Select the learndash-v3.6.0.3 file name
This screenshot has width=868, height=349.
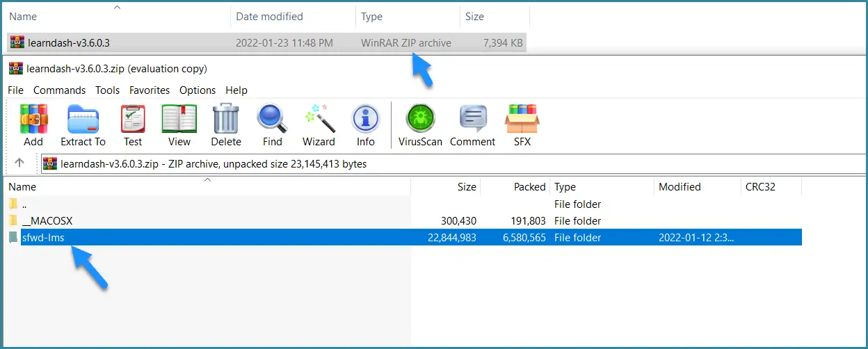click(x=69, y=43)
